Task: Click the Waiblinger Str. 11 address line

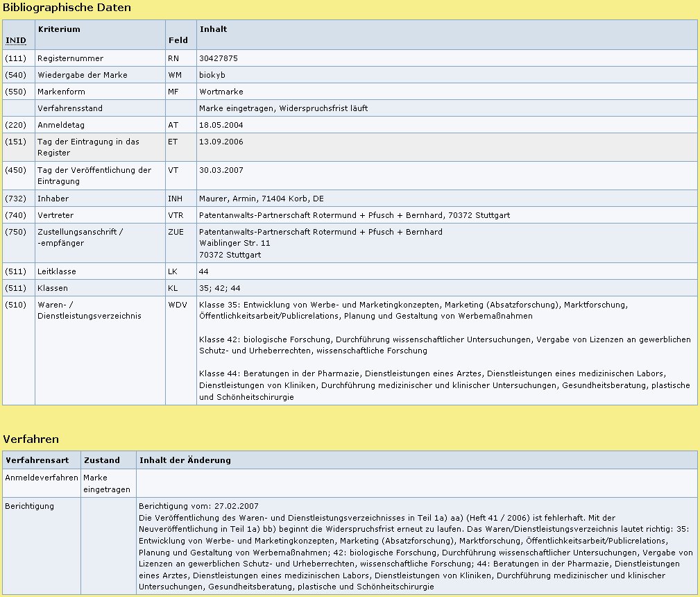Action: pos(234,244)
